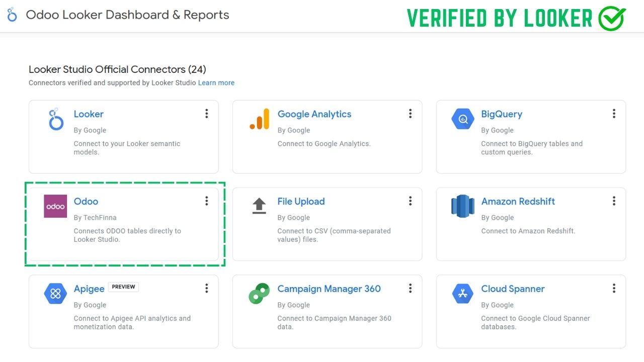Open the three-dot menu on Looker card
The image size is (644, 362).
206,114
